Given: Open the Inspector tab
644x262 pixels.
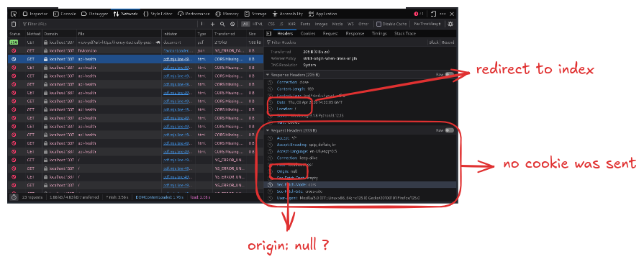Looking at the screenshot, I should (x=36, y=14).
